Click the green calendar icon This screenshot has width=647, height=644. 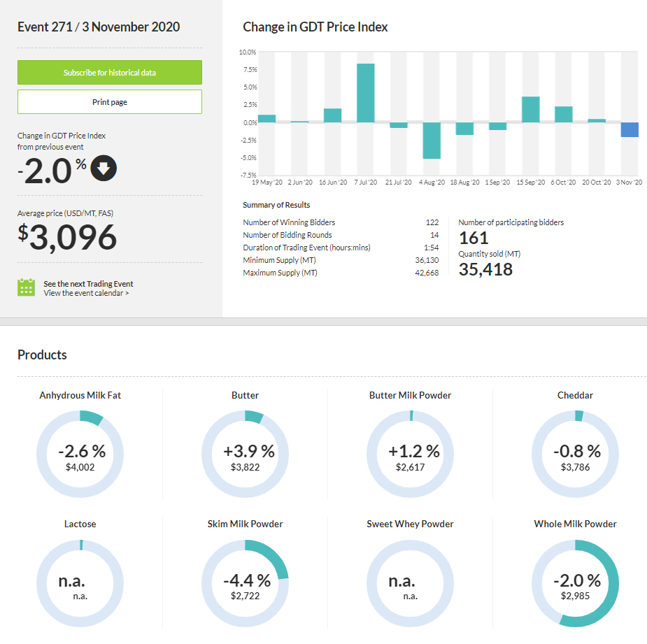(26, 287)
